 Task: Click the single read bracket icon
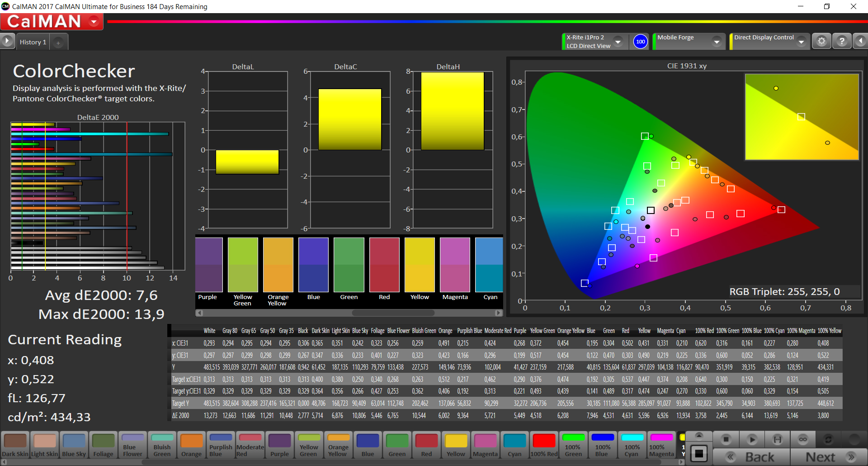tap(777, 439)
